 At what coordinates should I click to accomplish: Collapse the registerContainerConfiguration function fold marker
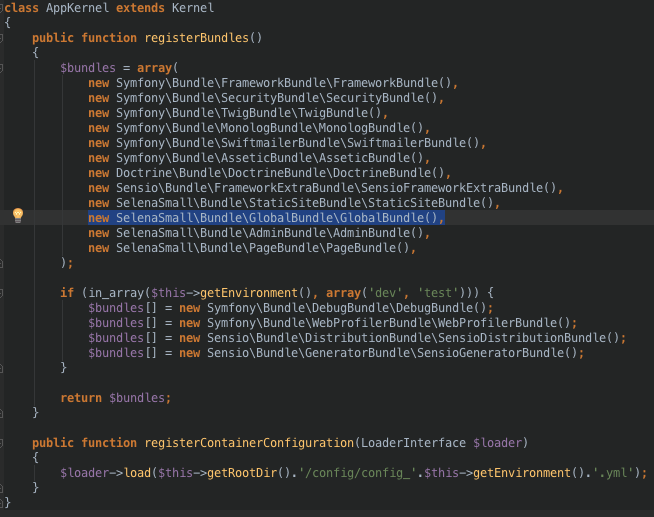(1, 444)
